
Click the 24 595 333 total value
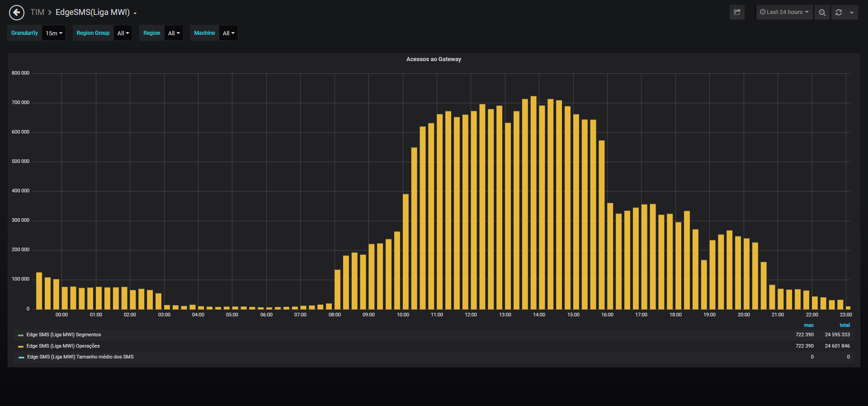point(837,335)
